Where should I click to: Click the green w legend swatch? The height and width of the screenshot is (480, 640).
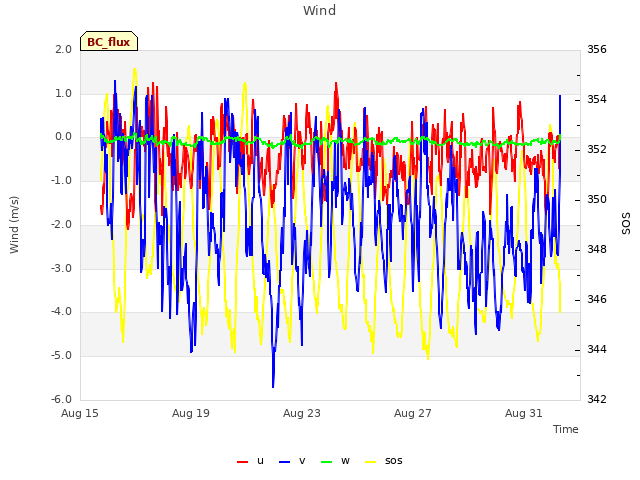click(327, 462)
